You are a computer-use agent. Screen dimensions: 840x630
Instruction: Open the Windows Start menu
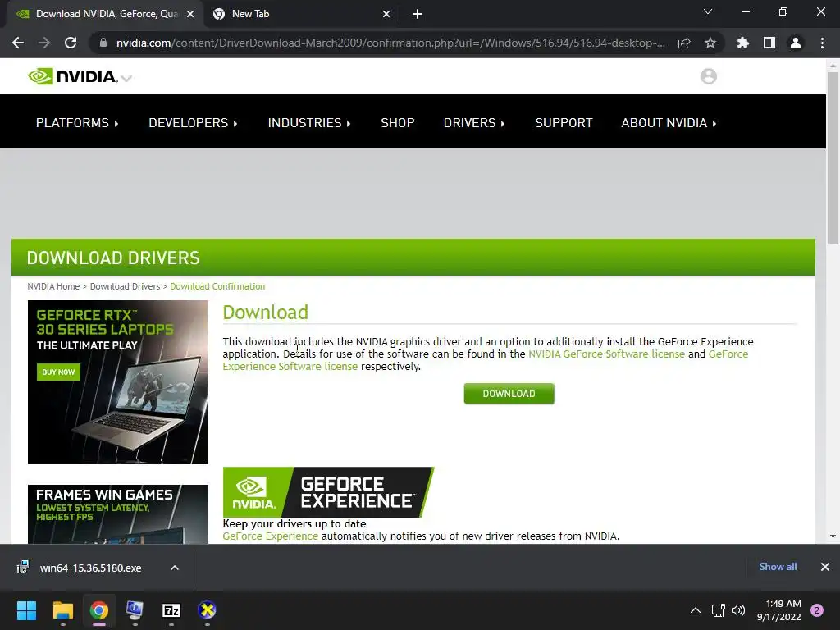(x=26, y=610)
